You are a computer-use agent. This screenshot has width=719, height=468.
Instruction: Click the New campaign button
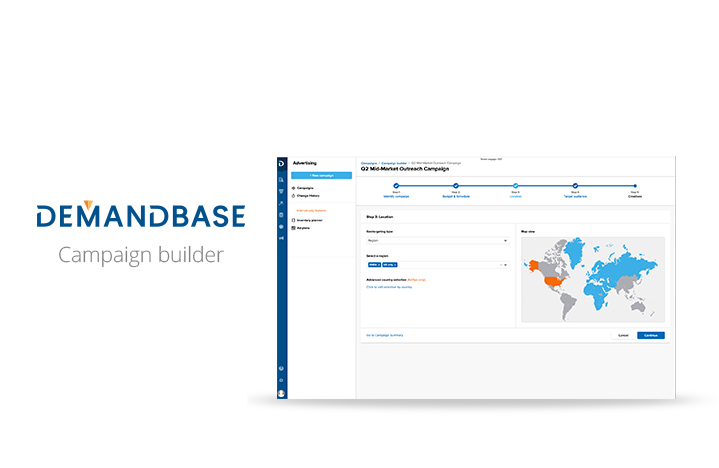321,176
